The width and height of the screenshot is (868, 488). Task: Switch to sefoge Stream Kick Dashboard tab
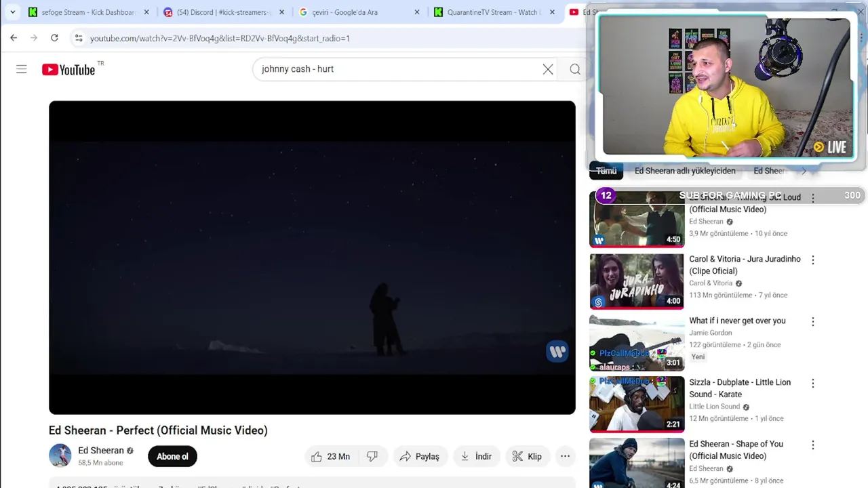[x=88, y=12]
